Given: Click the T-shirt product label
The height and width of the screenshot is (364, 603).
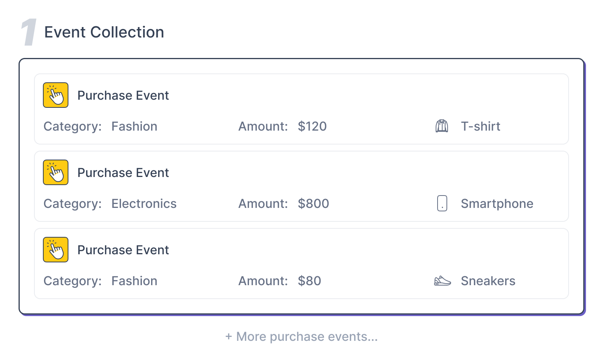Looking at the screenshot, I should pos(480,126).
